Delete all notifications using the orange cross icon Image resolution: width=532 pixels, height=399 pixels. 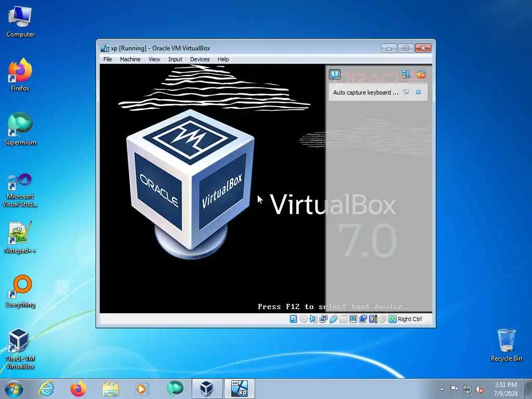pos(421,74)
